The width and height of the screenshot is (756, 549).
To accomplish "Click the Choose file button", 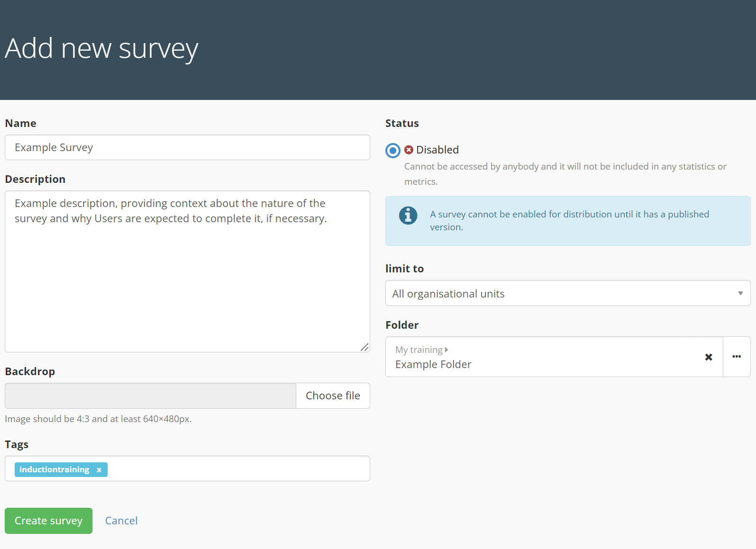I will (333, 396).
